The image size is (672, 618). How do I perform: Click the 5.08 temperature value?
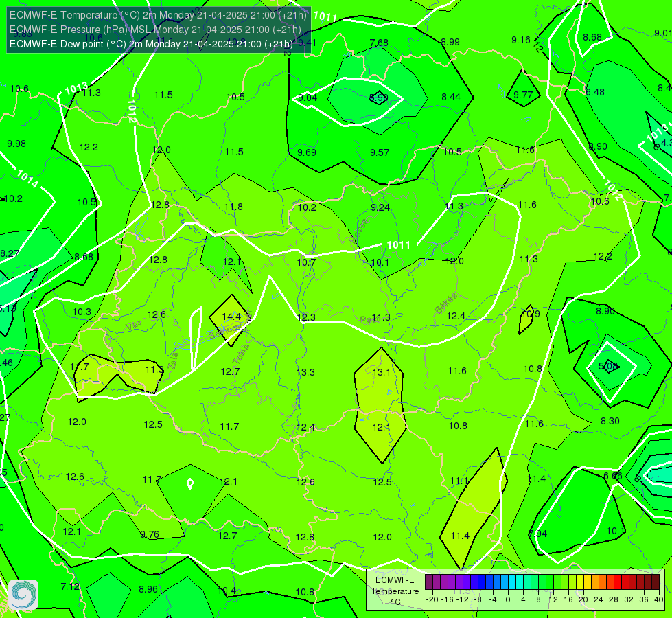(608, 366)
